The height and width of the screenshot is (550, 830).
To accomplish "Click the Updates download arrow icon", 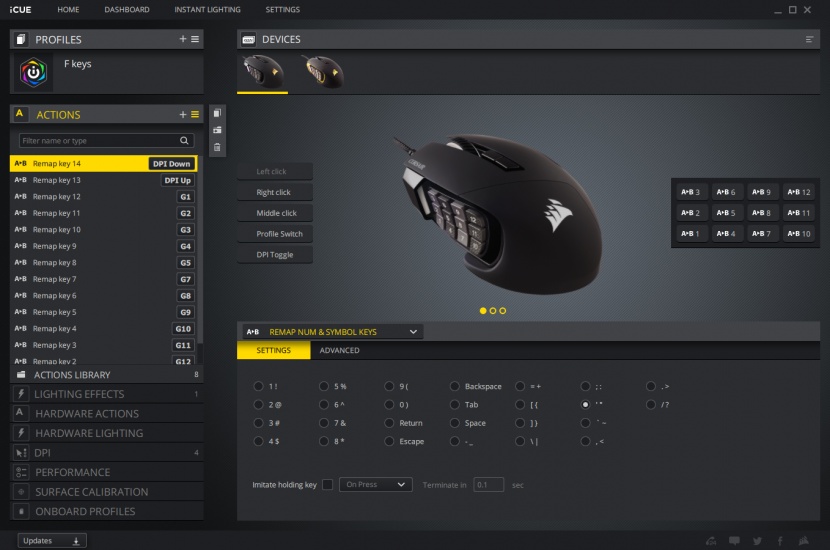I will (76, 541).
